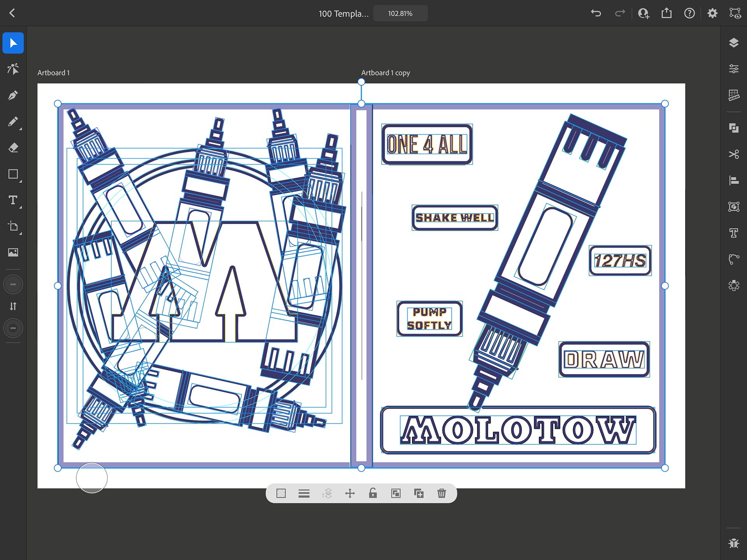Click the arrange order context icon
This screenshot has height=560, width=747.
(x=327, y=493)
